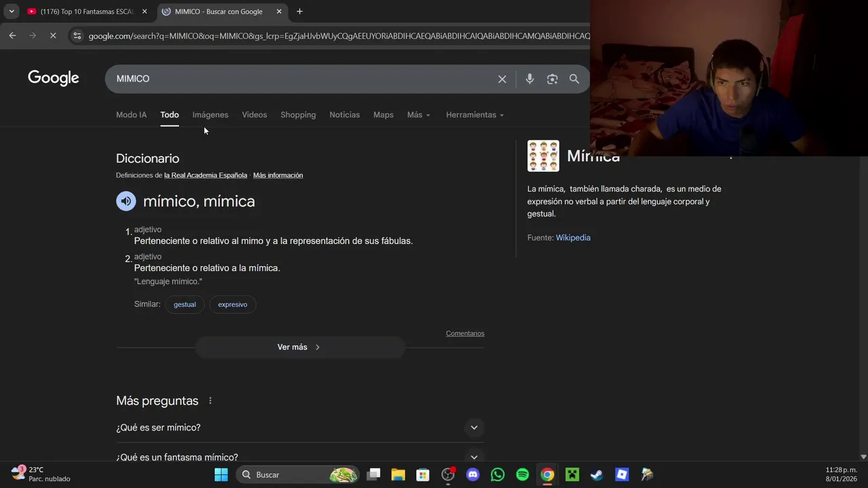
Task: Open the weather widget showing 23°C
Action: tap(41, 474)
